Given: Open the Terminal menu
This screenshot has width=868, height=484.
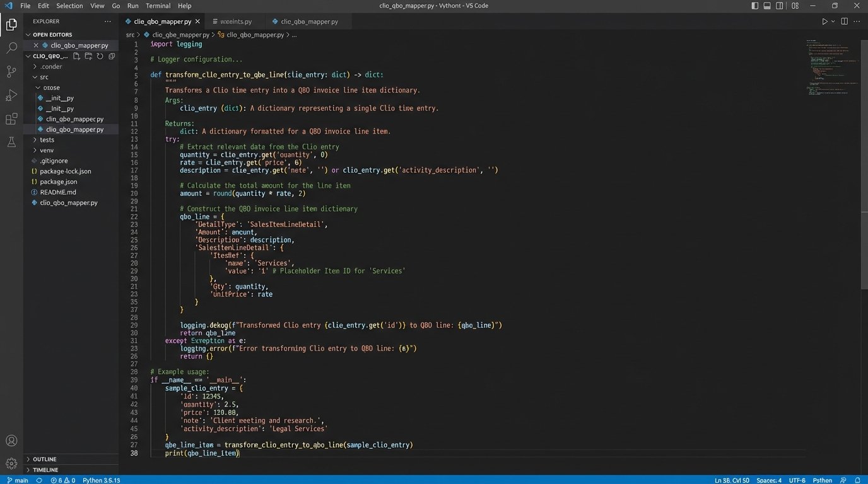Looking at the screenshot, I should (x=158, y=6).
